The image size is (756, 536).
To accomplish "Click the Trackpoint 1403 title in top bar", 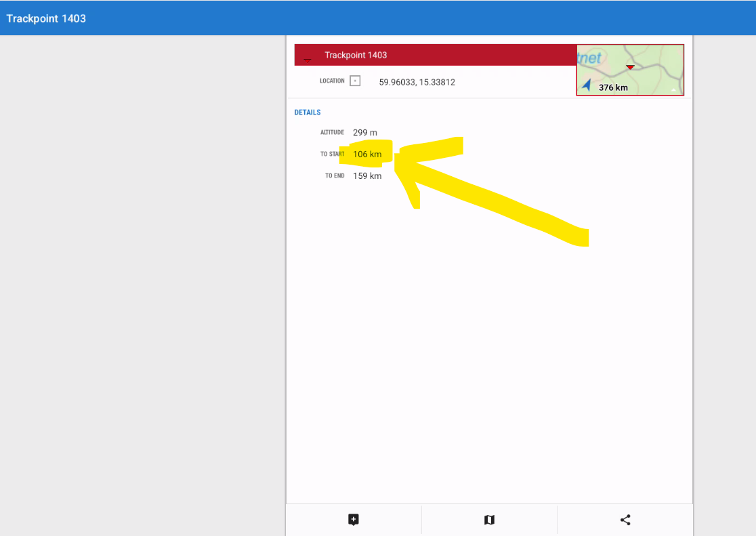I will click(x=46, y=18).
